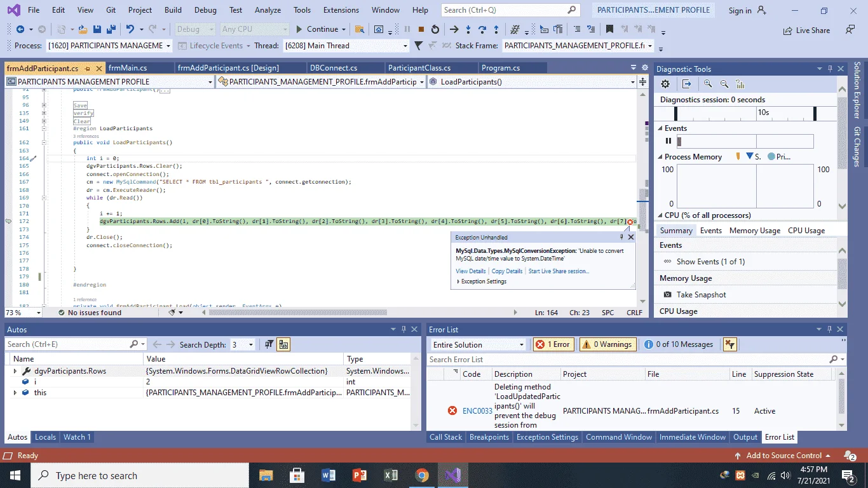
Task: Click the Diagnostic Tools timeline ruler
Action: point(746,113)
